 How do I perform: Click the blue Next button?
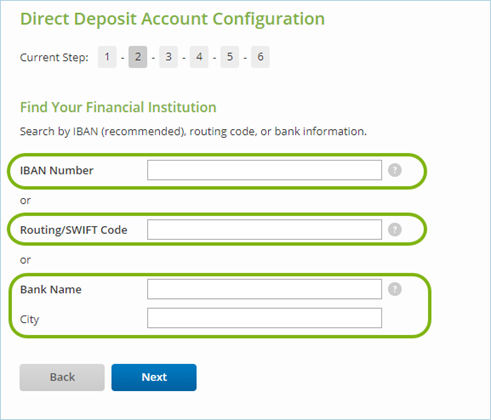[x=154, y=377]
